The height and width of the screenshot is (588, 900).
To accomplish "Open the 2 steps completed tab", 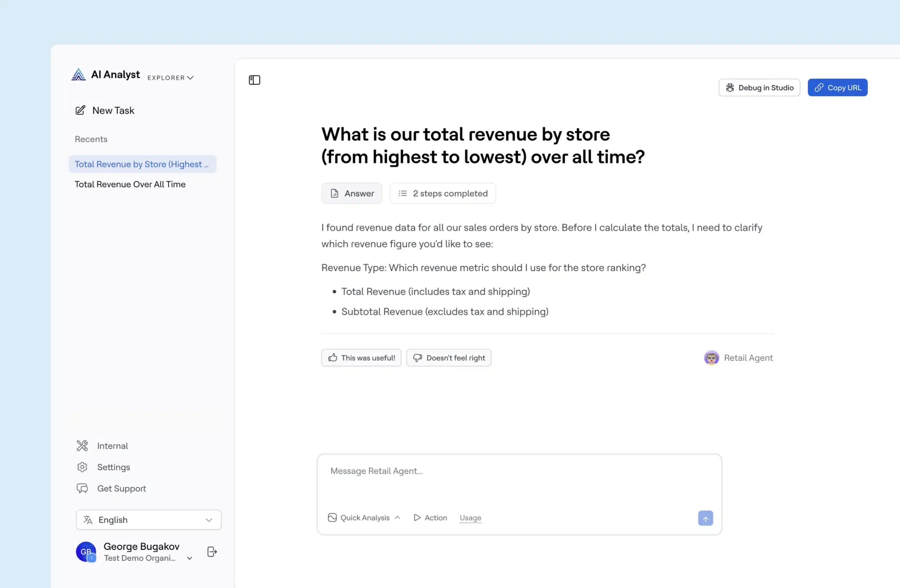I will point(442,193).
